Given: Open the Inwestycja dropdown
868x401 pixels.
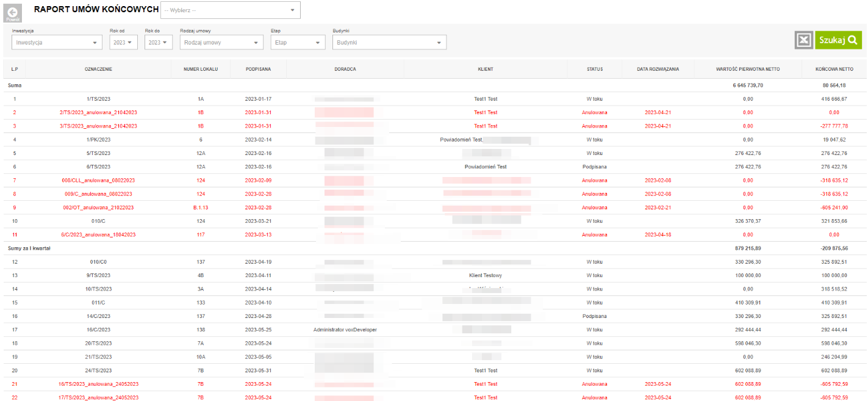Looking at the screenshot, I should click(57, 42).
